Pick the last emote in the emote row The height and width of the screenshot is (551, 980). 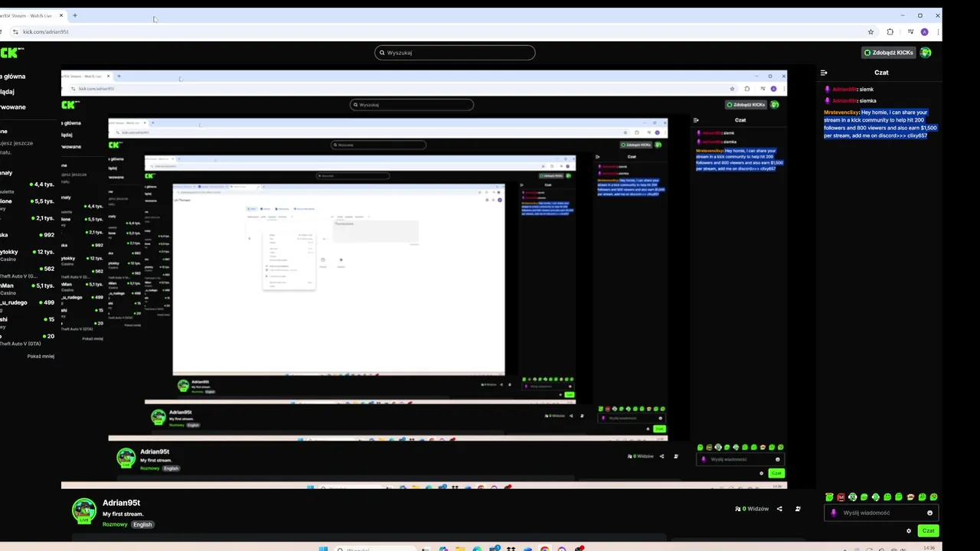pos(933,497)
